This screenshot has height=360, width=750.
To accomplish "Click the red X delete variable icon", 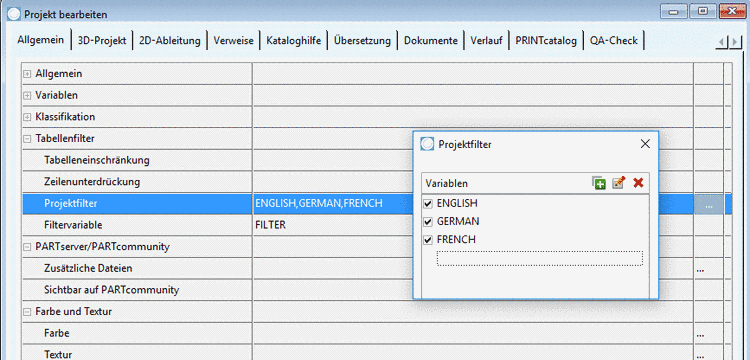I will pyautogui.click(x=638, y=183).
